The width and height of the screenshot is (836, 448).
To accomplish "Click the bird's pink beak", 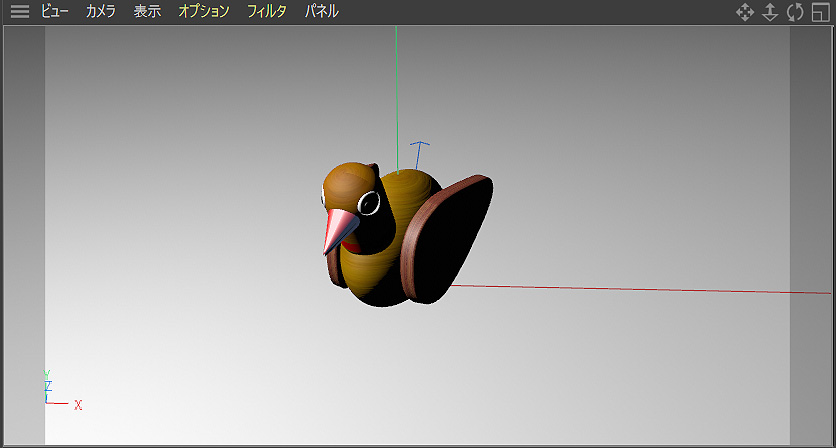I will pyautogui.click(x=337, y=230).
